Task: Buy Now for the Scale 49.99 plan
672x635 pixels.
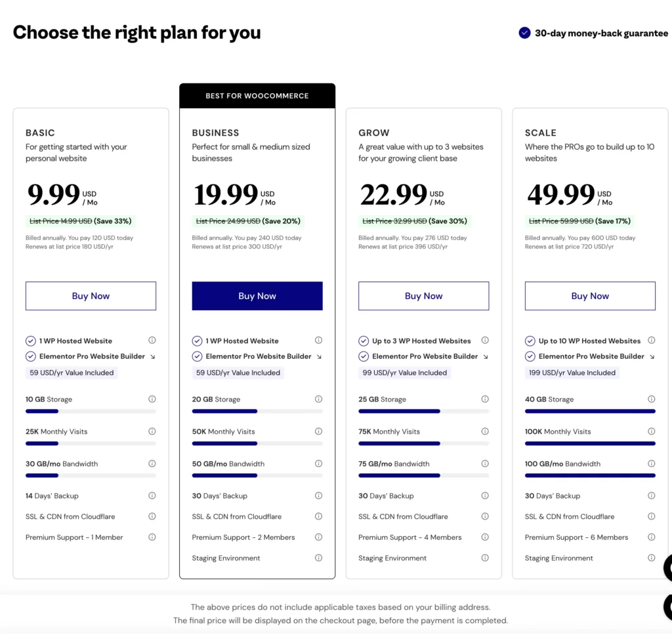Action: click(590, 296)
